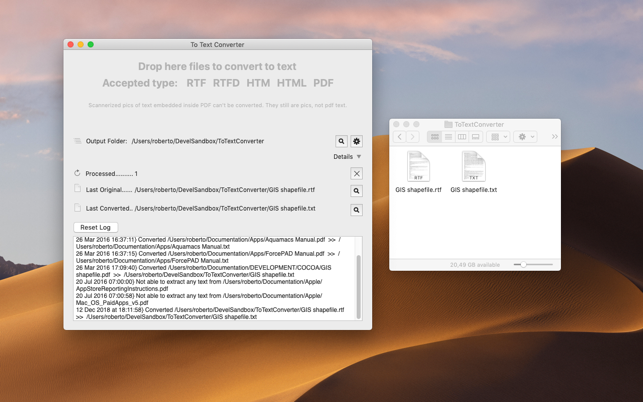Click the circular refresh icon beside Processed
This screenshot has height=402, width=643.
coord(77,173)
